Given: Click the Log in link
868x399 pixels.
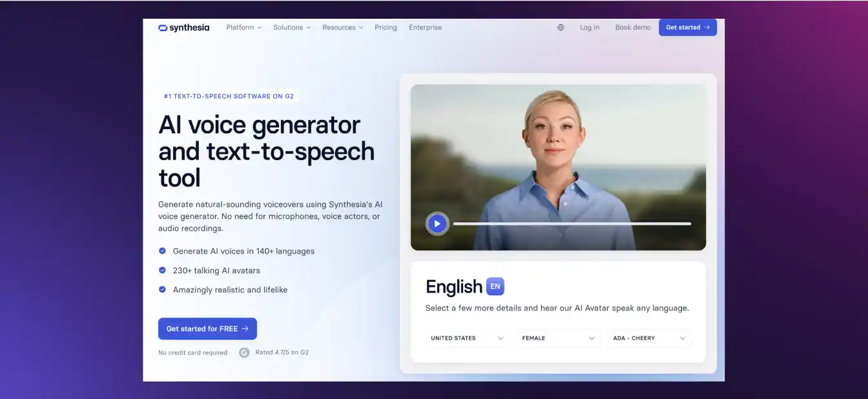Looking at the screenshot, I should (590, 28).
